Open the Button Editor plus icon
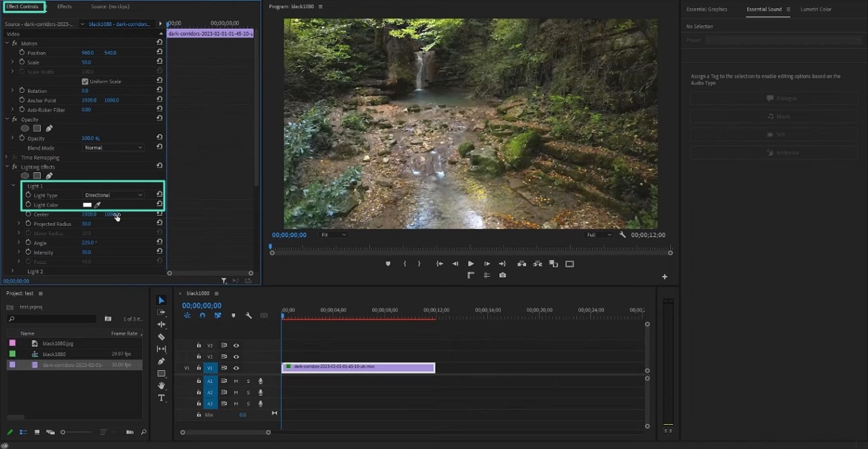Image resolution: width=868 pixels, height=449 pixels. 664,277
